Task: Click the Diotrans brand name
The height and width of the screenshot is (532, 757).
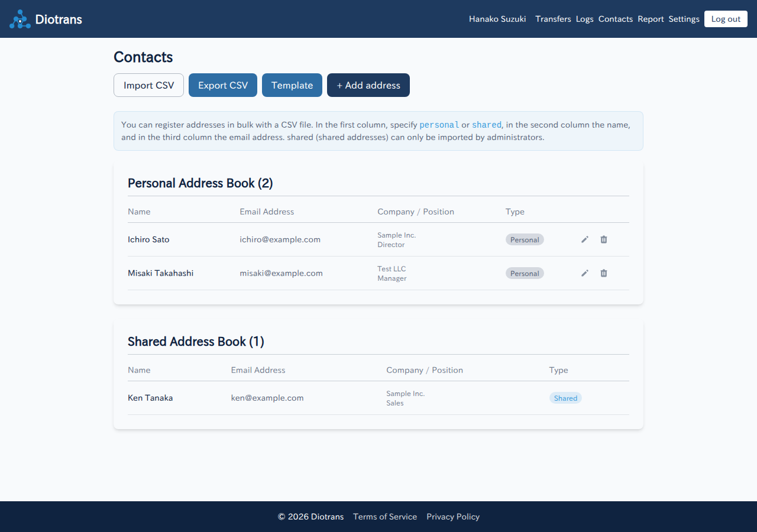Action: pos(59,19)
